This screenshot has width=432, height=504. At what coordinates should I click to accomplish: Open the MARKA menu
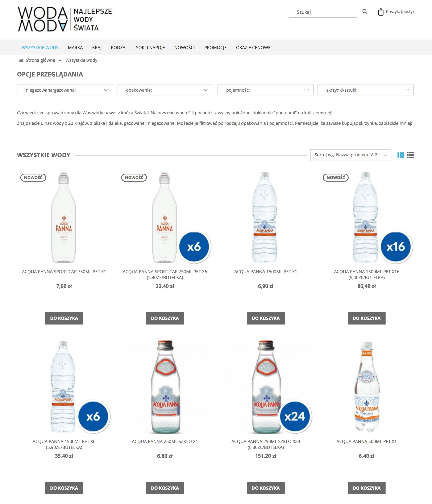click(x=75, y=48)
